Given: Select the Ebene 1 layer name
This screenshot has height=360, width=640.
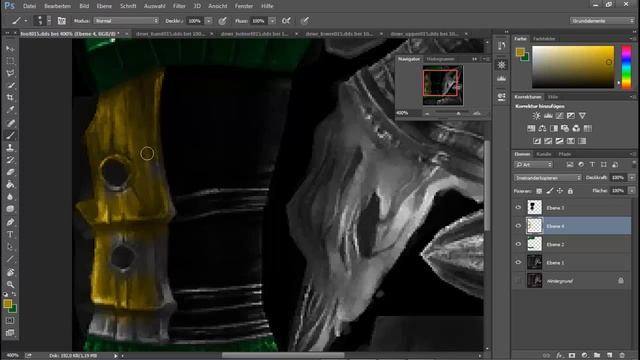Looking at the screenshot, I should point(555,263).
